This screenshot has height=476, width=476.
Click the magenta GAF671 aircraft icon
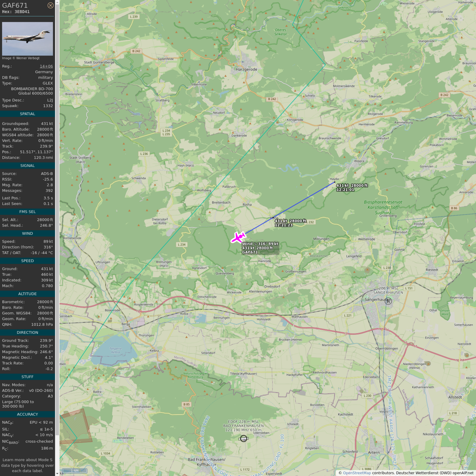click(x=238, y=238)
